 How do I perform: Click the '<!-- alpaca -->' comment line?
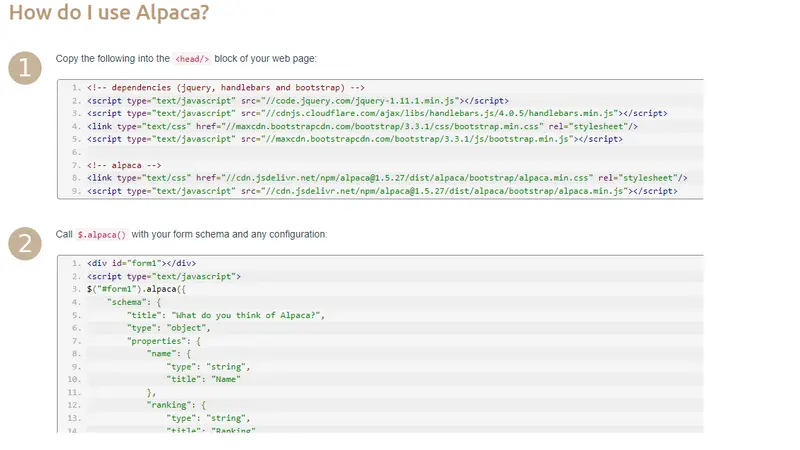124,165
